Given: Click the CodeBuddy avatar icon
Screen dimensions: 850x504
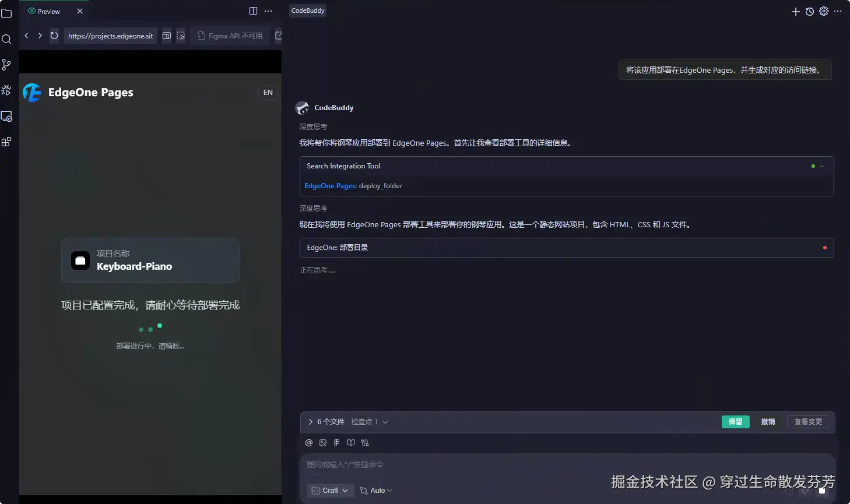Looking at the screenshot, I should [302, 108].
